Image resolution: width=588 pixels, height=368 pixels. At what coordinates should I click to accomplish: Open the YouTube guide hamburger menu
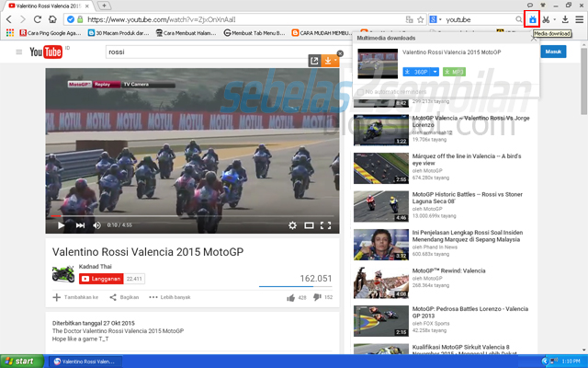tap(19, 52)
